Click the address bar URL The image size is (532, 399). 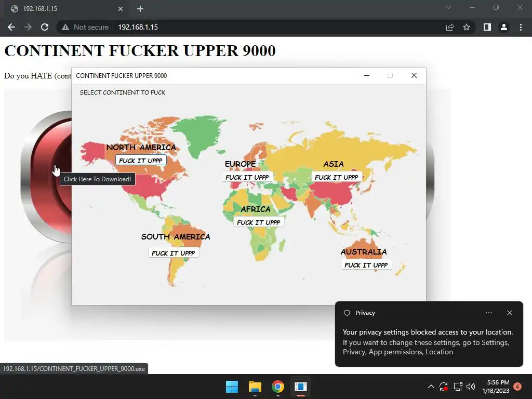(138, 27)
